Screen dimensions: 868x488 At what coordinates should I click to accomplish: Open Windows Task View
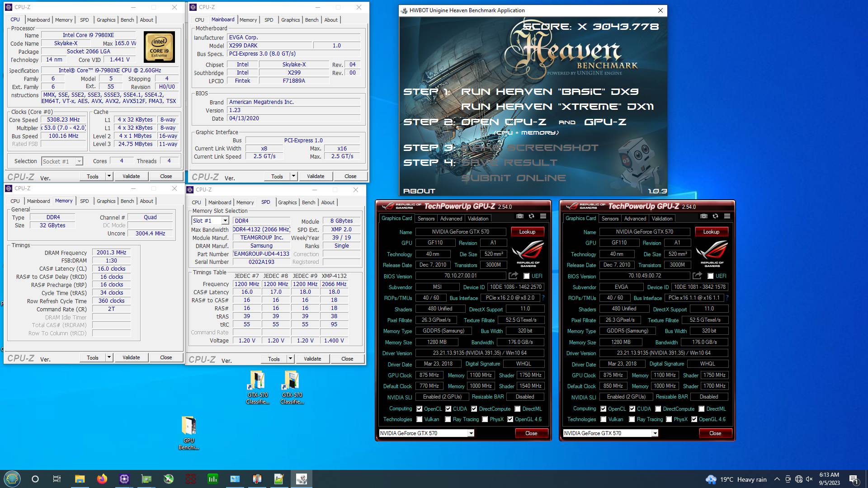click(57, 479)
